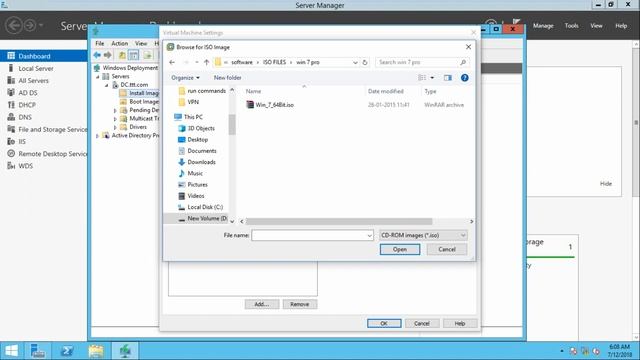Click 'software' in the address path

242,62
